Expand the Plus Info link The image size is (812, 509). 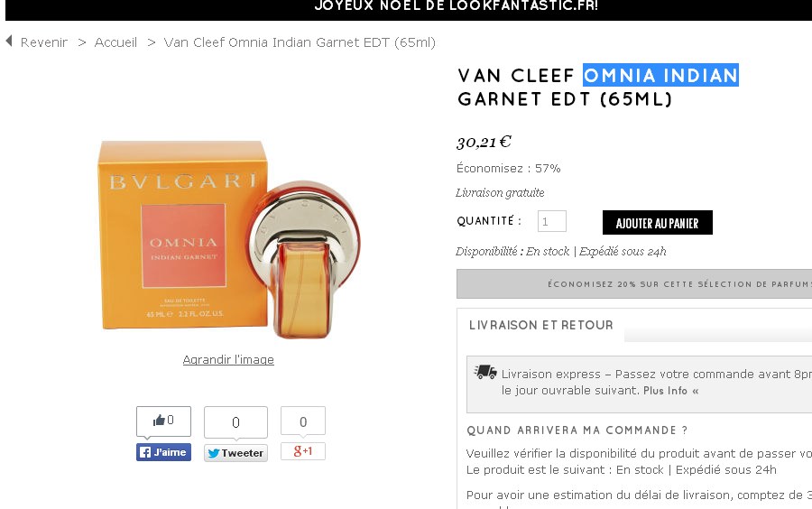[x=670, y=391]
